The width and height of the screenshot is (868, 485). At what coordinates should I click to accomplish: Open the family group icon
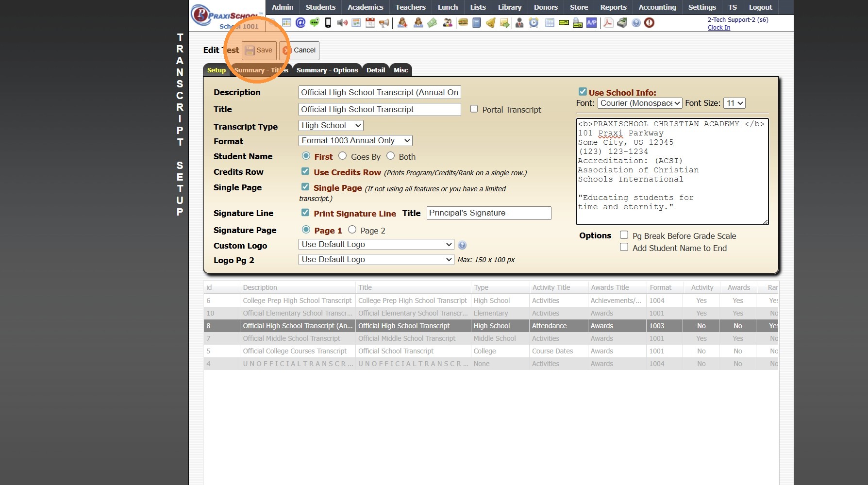pyautogui.click(x=447, y=23)
